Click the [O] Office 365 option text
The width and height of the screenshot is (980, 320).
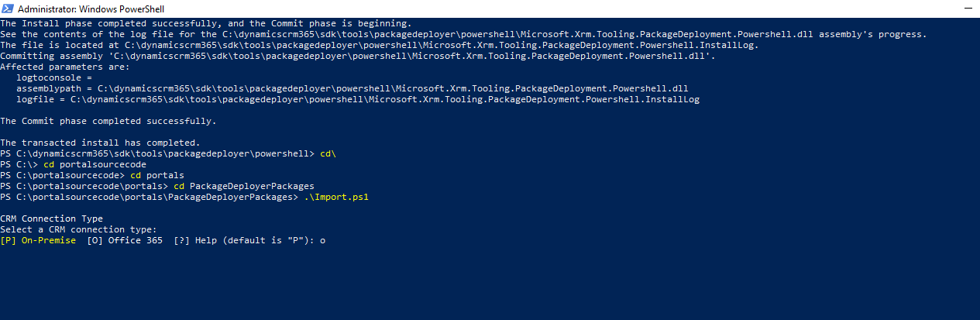click(125, 241)
